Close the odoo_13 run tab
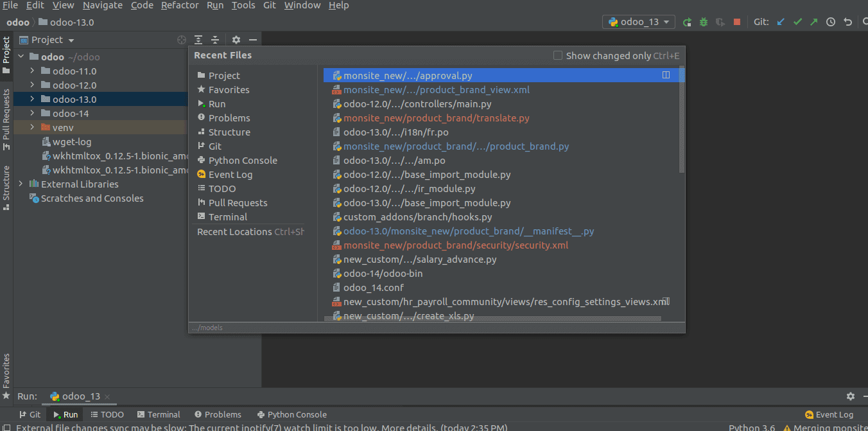868x431 pixels. [x=107, y=397]
